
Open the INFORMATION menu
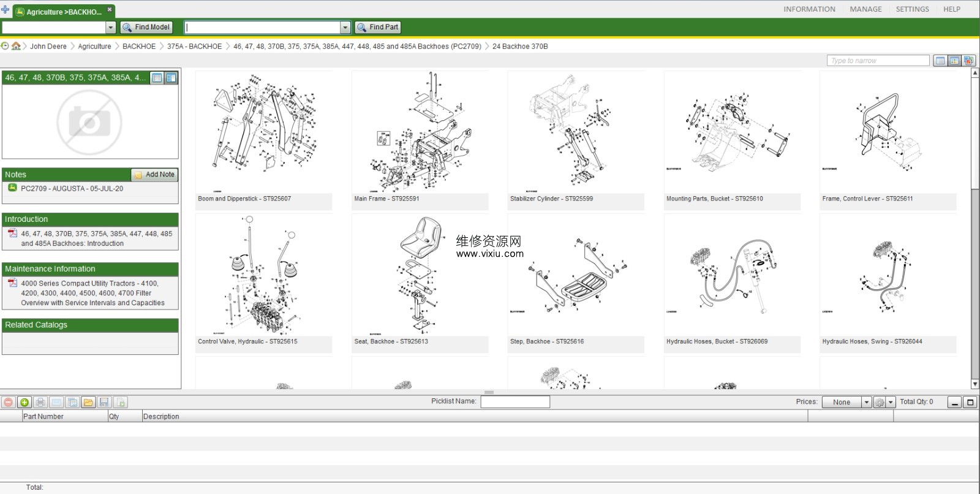(x=809, y=9)
